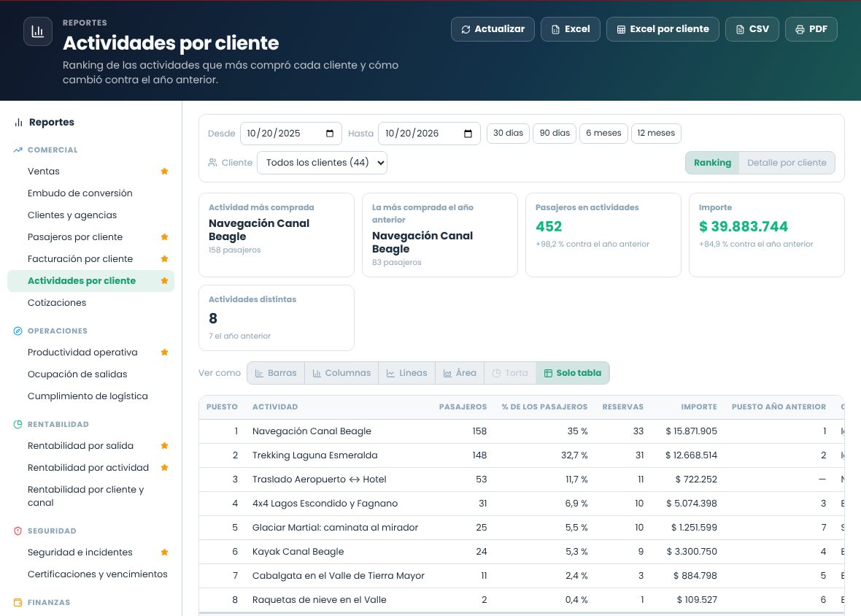The height and width of the screenshot is (616, 861).
Task: Toggle the star next to Seguridad e incidentes
Action: pyautogui.click(x=164, y=553)
